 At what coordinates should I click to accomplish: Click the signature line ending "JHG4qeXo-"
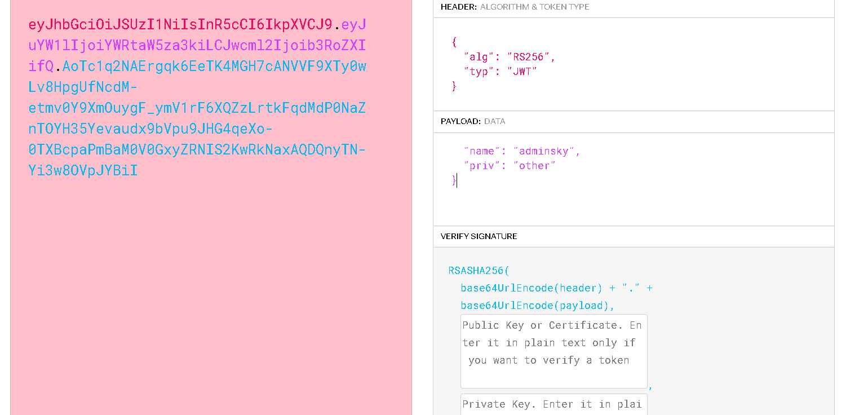pos(150,129)
